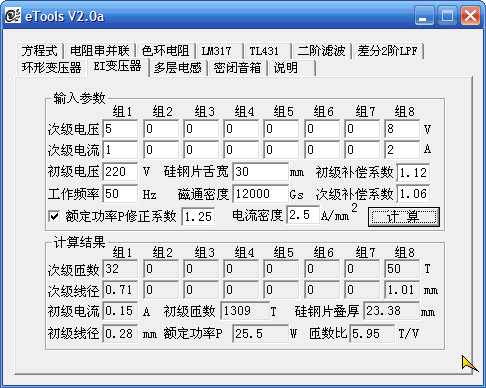The width and height of the screenshot is (486, 388).
Task: Open the 环形变压器 tab
Action: tap(51, 68)
